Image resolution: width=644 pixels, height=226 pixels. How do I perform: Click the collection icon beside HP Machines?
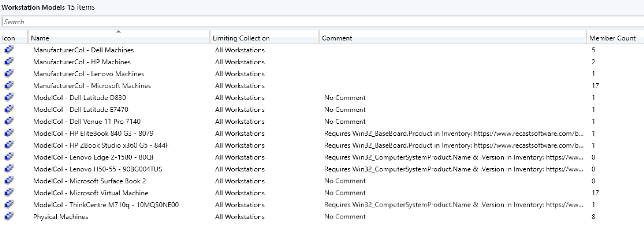9,62
